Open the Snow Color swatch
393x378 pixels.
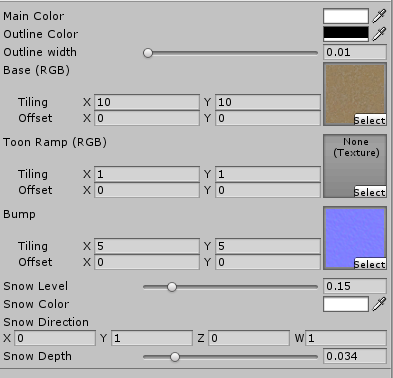(346, 304)
